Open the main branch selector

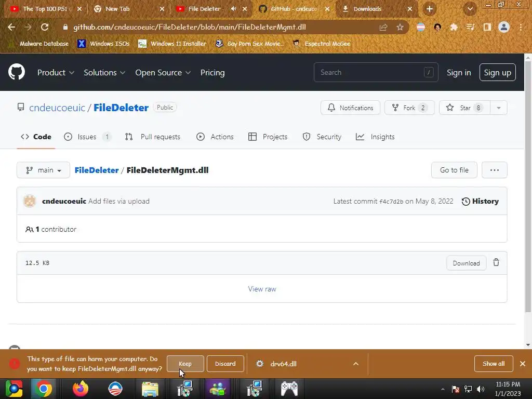(44, 170)
